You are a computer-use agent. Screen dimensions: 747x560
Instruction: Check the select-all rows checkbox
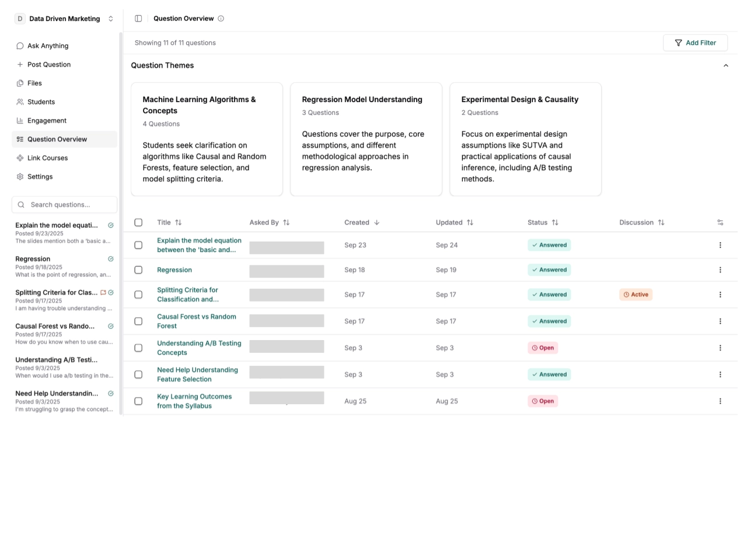coord(138,222)
